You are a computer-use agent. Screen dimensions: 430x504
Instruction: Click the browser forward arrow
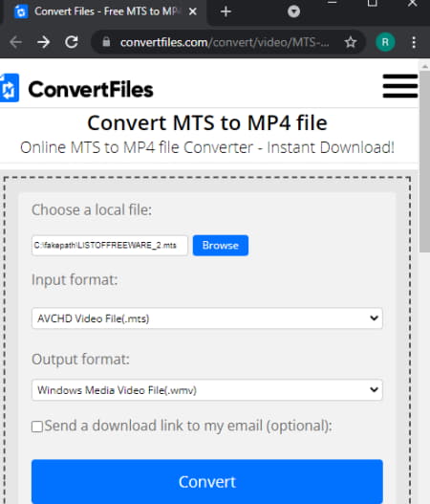(43, 42)
